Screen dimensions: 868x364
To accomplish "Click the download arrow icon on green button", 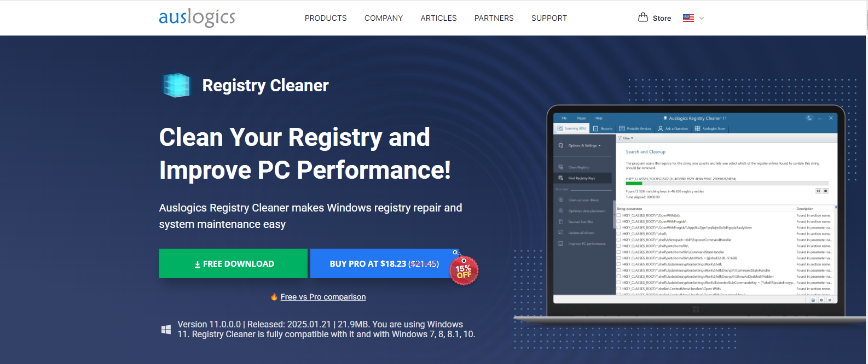I will [198, 264].
